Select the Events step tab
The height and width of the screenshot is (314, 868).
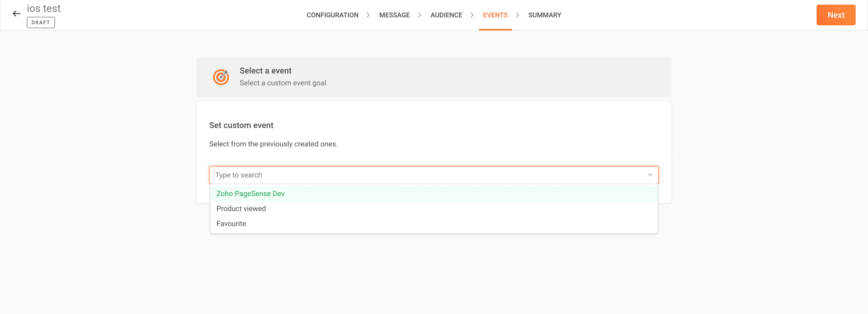tap(495, 15)
